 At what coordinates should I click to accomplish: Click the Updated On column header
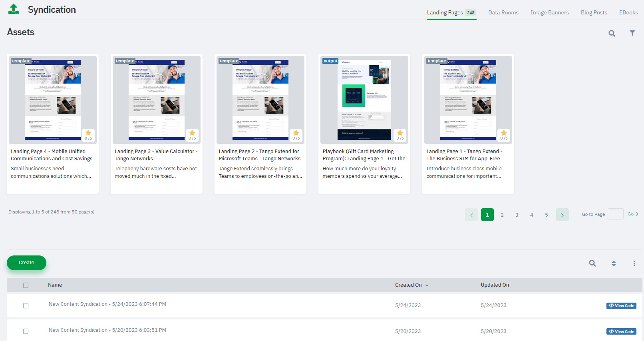coord(495,285)
